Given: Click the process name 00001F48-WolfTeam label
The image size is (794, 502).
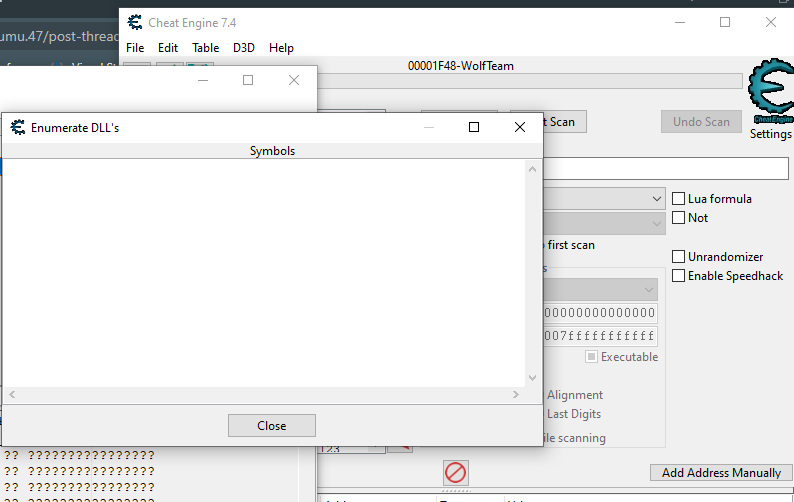Looking at the screenshot, I should (461, 66).
